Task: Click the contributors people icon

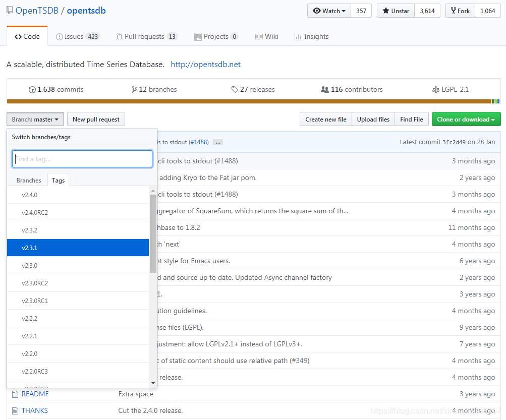Action: coord(325,89)
